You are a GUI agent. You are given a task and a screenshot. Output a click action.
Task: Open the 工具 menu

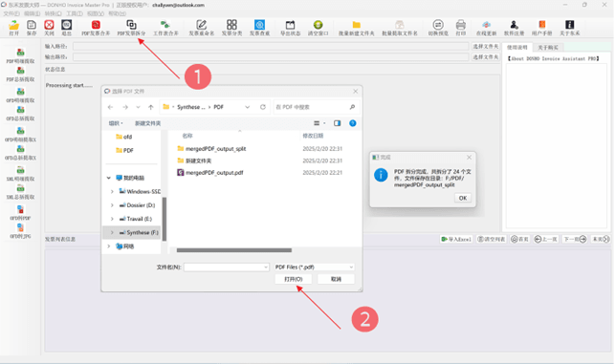tap(75, 13)
